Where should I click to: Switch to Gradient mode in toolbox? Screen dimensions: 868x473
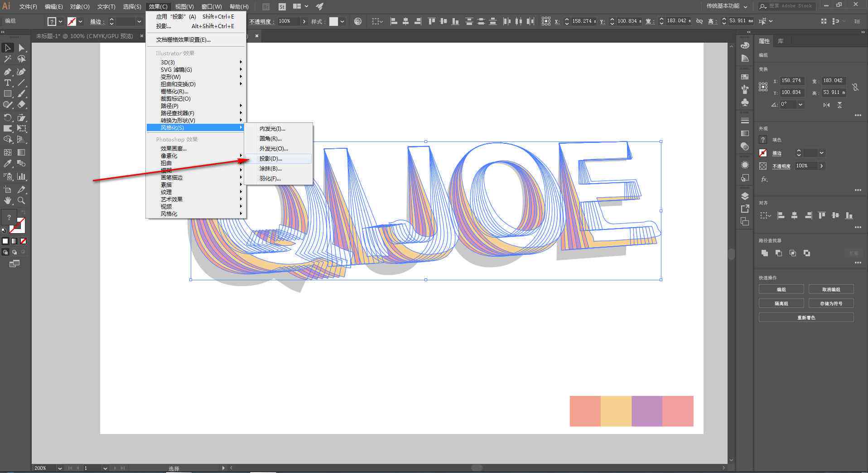click(x=14, y=241)
